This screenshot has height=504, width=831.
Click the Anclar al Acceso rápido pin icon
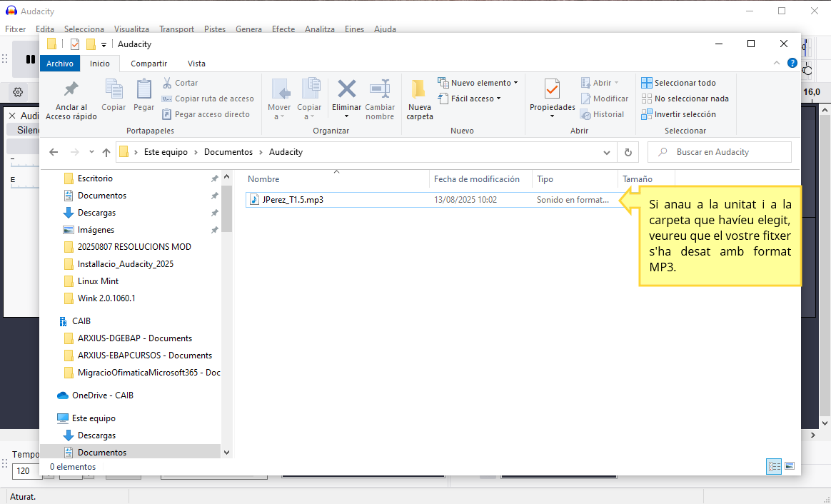tap(71, 89)
